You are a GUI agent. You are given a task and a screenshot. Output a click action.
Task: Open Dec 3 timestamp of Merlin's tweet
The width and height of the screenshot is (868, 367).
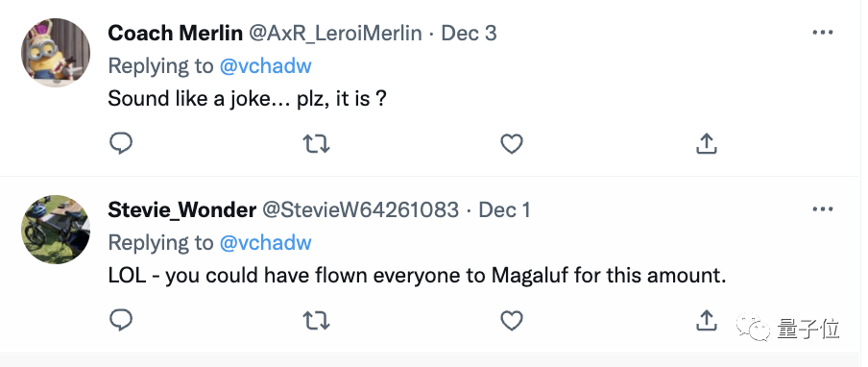469,34
